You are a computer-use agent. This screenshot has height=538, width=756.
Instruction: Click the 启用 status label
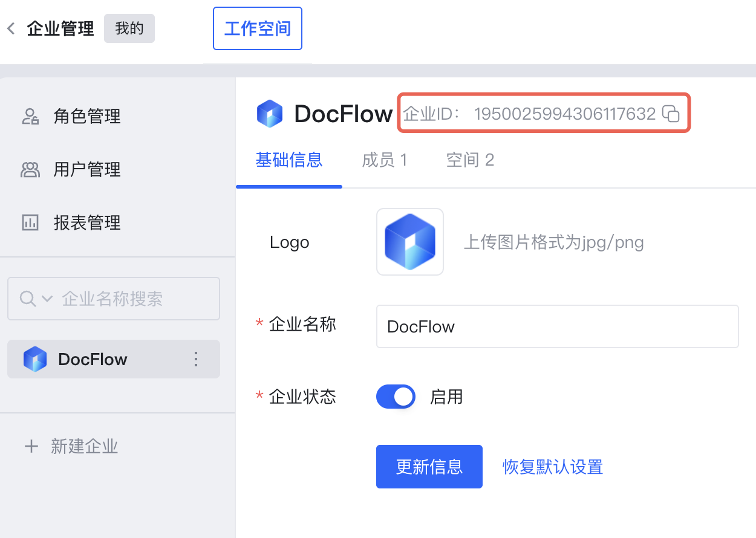click(446, 397)
